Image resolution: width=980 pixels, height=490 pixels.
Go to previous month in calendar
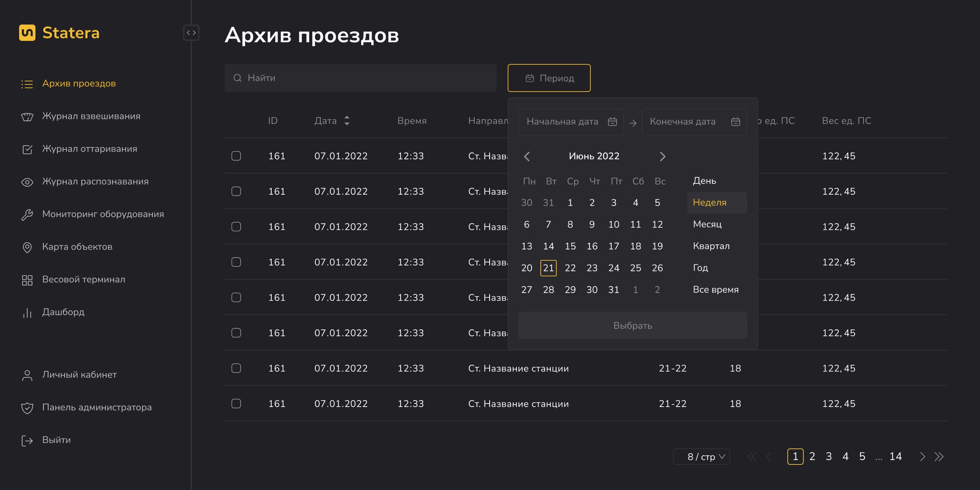coord(527,156)
